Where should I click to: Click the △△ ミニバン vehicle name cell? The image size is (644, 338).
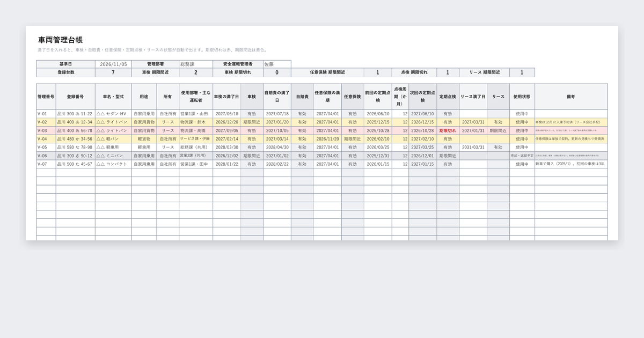coord(113,156)
